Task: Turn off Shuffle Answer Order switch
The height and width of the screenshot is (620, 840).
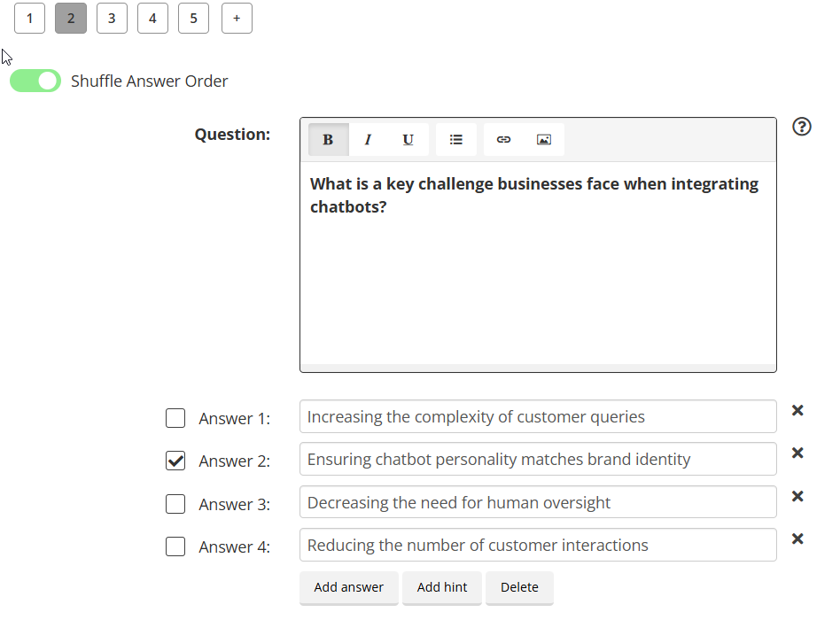Action: point(35,81)
